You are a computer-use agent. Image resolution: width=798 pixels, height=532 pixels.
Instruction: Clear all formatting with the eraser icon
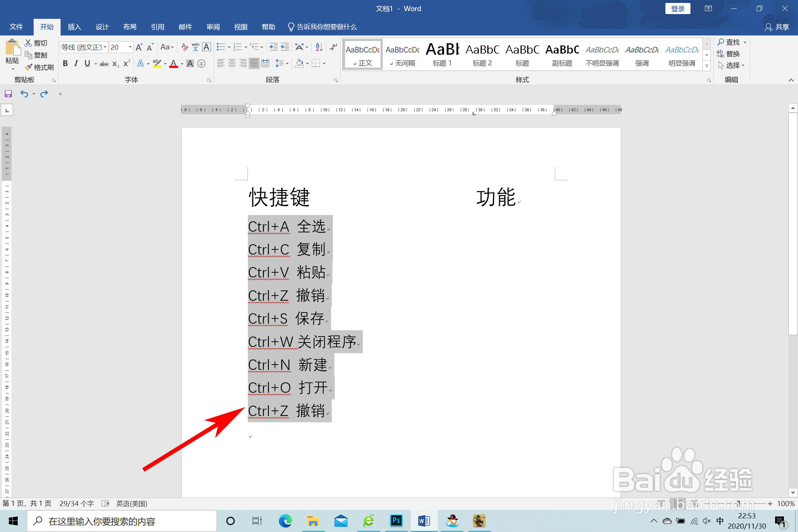point(185,47)
